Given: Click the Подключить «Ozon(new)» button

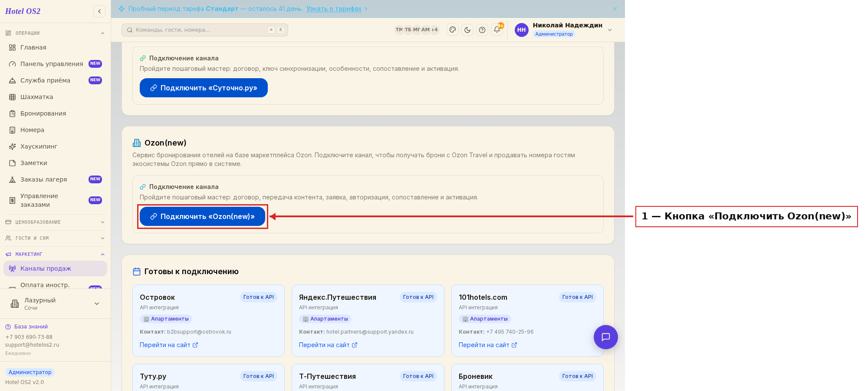Looking at the screenshot, I should (x=202, y=216).
